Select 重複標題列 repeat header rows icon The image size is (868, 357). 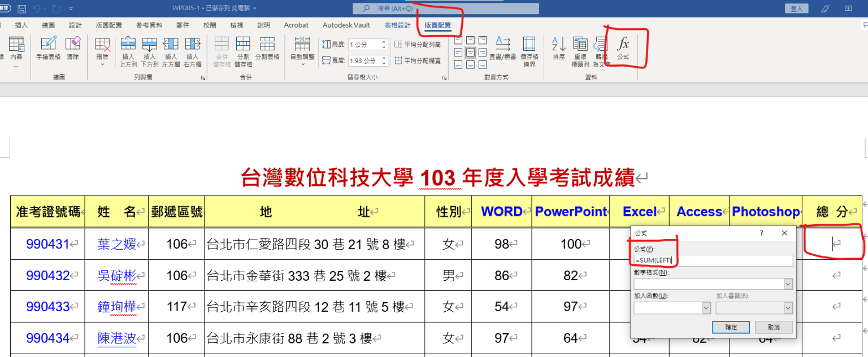click(x=580, y=51)
